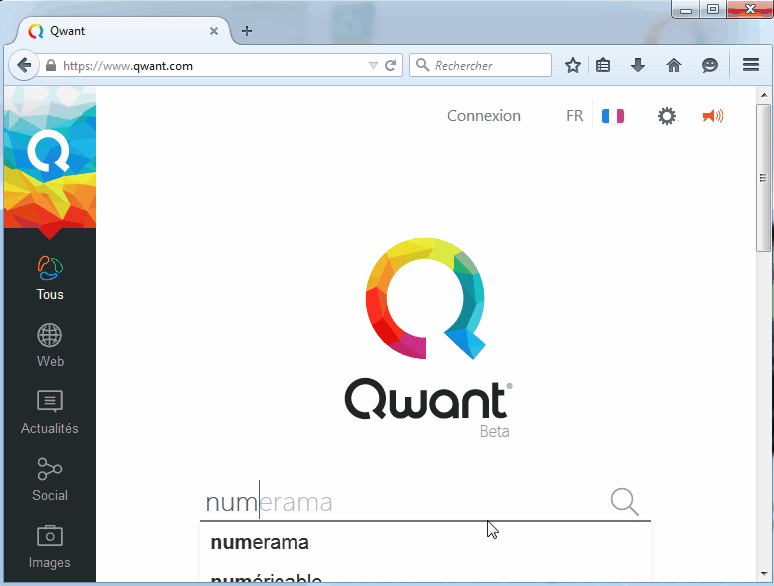Open Qwant settings gear icon
The height and width of the screenshot is (586, 774).
(x=666, y=116)
